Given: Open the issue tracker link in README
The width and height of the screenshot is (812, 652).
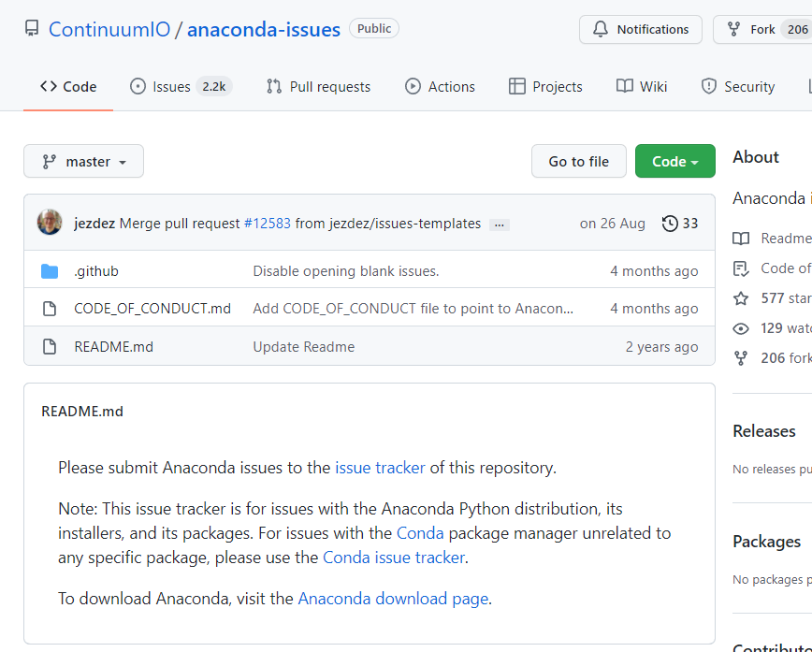Looking at the screenshot, I should tap(379, 467).
